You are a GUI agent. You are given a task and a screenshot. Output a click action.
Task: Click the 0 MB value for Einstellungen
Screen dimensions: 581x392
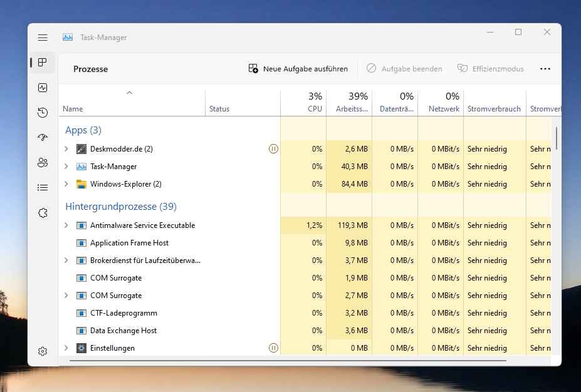(x=359, y=348)
